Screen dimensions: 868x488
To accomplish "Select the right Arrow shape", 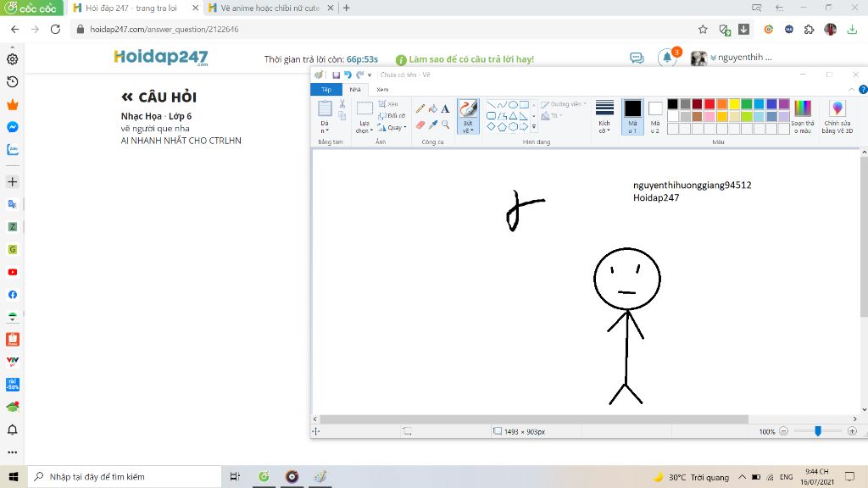I will (x=524, y=127).
